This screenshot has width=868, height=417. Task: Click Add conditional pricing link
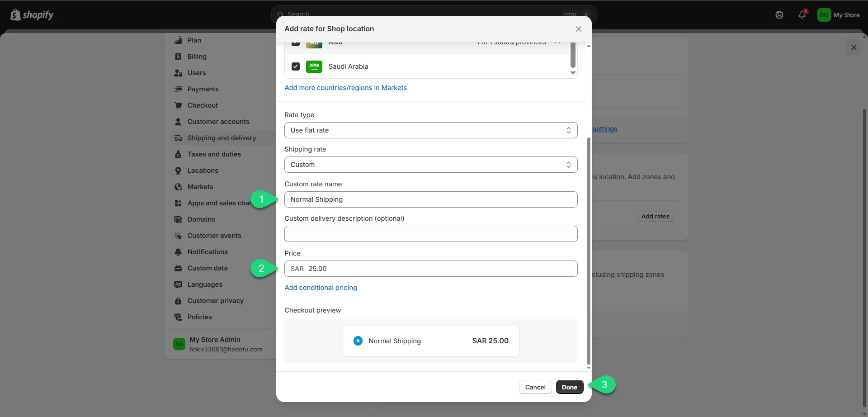pyautogui.click(x=321, y=288)
